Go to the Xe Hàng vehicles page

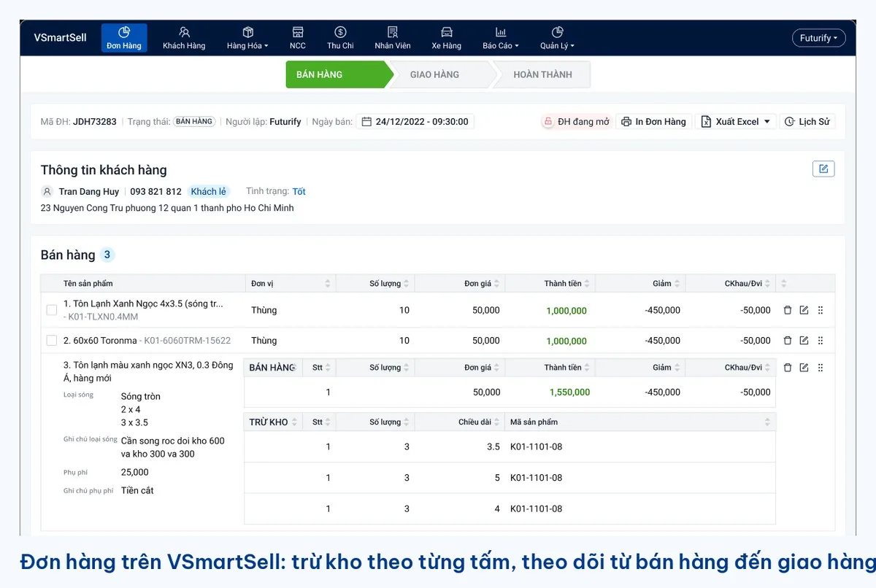click(446, 38)
